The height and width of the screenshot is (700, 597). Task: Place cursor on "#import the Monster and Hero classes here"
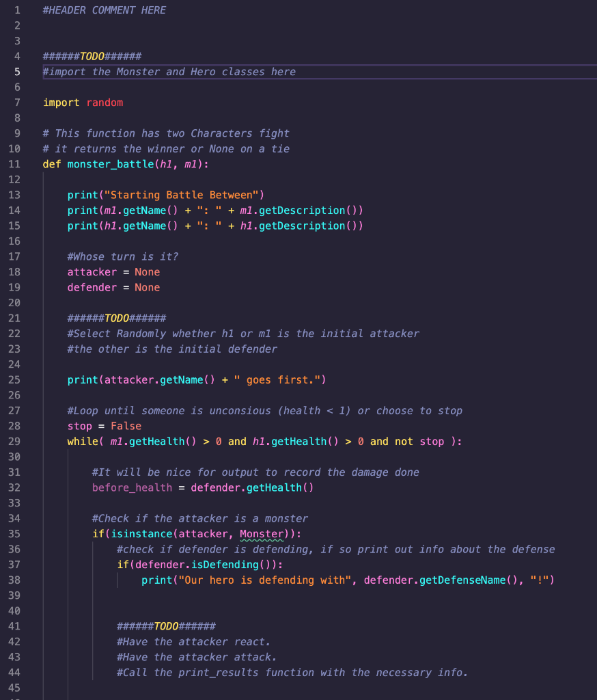[x=169, y=72]
